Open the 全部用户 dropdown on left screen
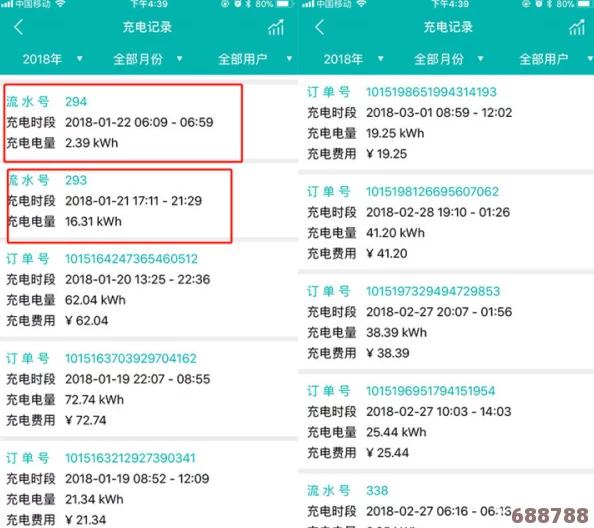The image size is (594, 528). click(255, 59)
